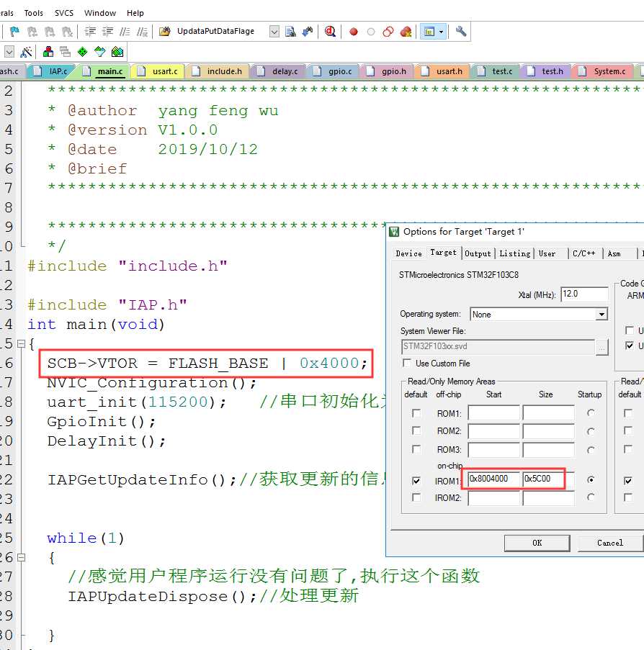Click the IROM1 Start address field 0x8004000
This screenshot has width=644, height=650.
[493, 479]
